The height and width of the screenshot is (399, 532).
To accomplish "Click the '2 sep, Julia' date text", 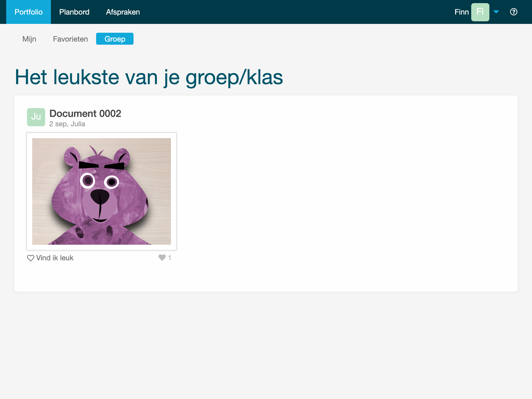I will (67, 124).
